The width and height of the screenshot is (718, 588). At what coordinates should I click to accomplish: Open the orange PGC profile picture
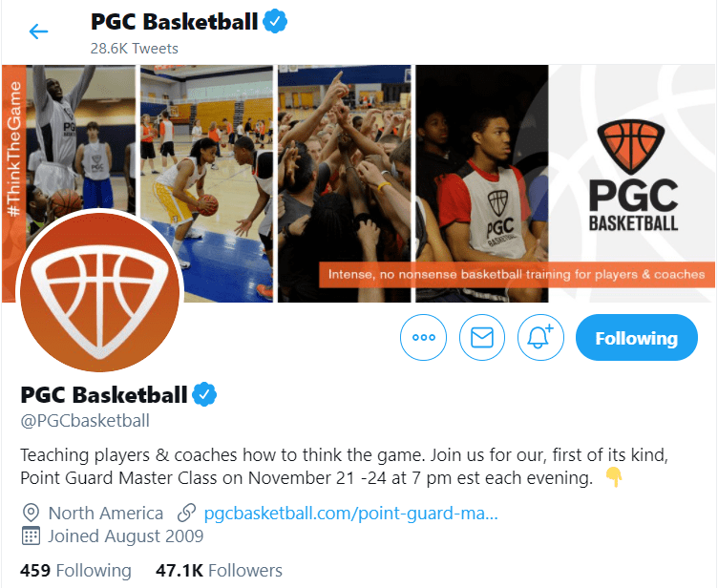(100, 293)
